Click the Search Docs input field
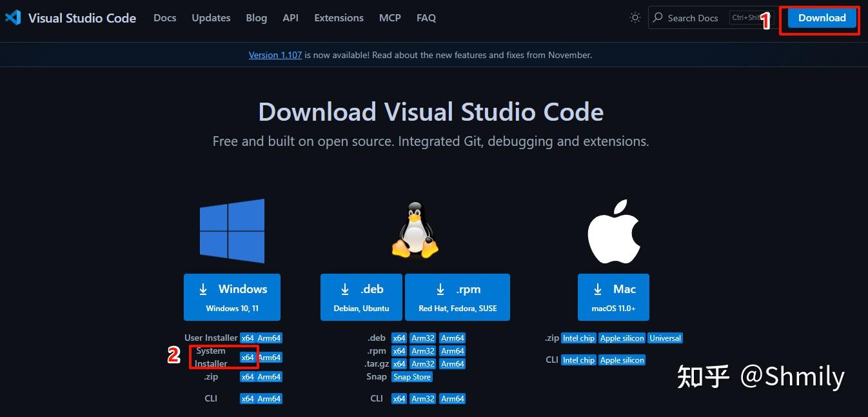Image resolution: width=868 pixels, height=417 pixels. pos(712,18)
